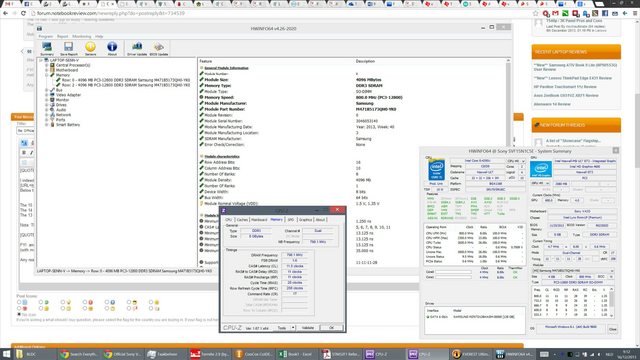The image size is (640, 360).
Task: Click the Save Report floppy icon
Action: (x=69, y=48)
